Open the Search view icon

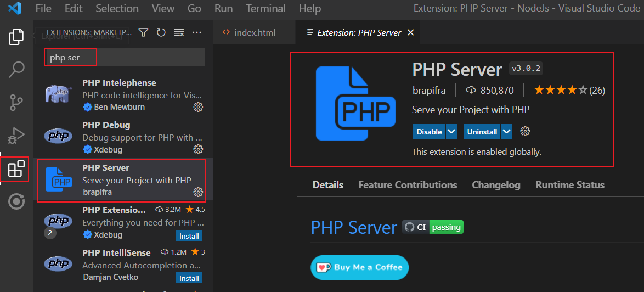point(16,69)
